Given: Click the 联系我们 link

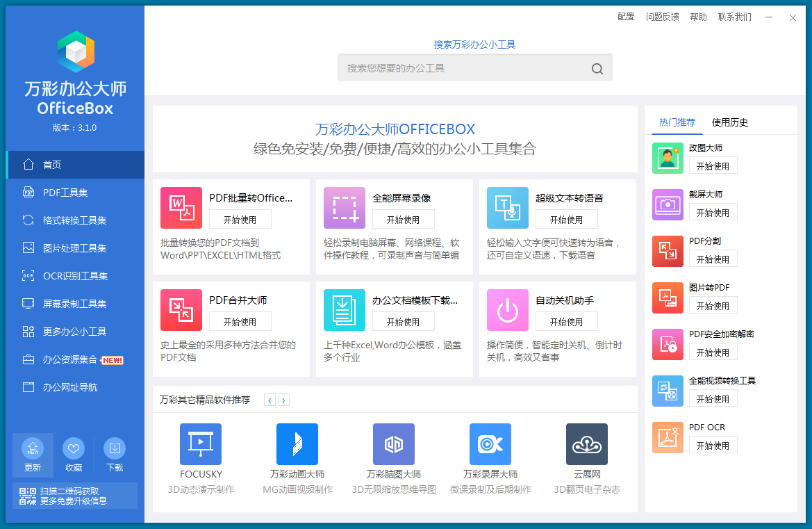Looking at the screenshot, I should coord(734,17).
